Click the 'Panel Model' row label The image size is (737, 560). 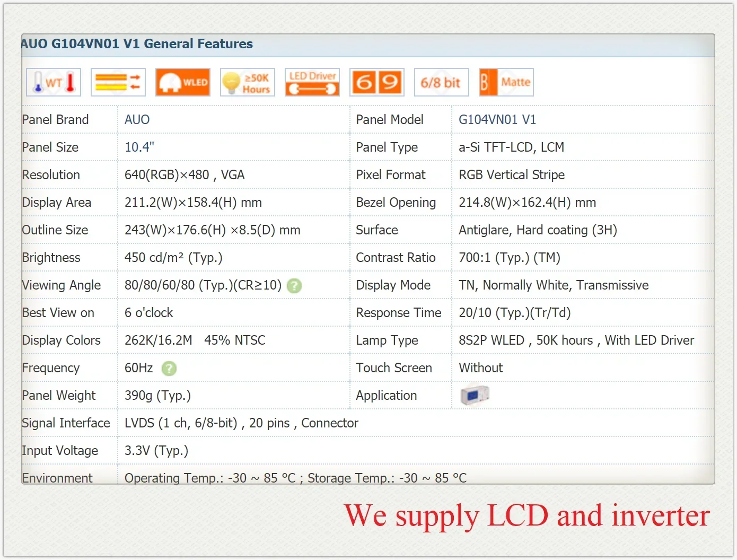coord(390,120)
